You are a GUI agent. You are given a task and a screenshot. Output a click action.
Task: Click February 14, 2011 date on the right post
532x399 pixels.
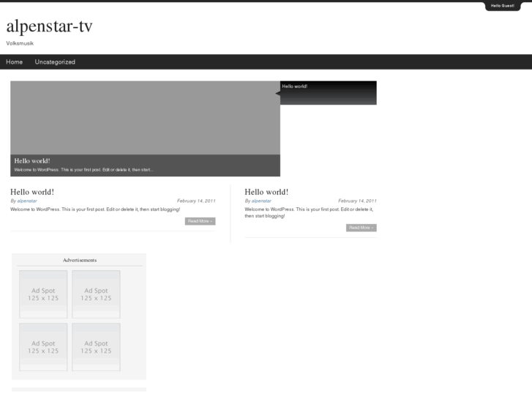click(x=357, y=201)
